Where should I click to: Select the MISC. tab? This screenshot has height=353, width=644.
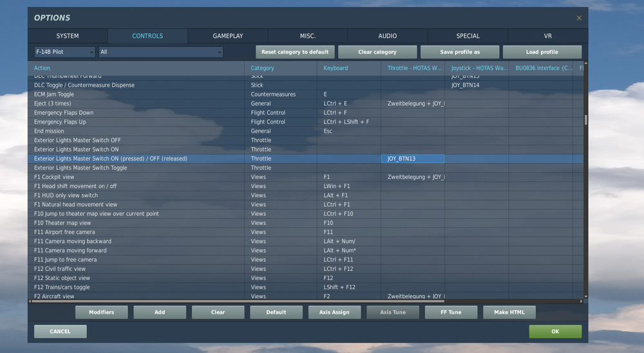click(x=308, y=36)
